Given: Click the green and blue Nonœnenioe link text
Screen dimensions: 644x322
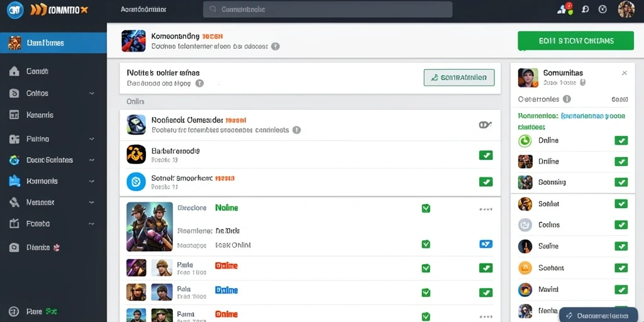Looking at the screenshot, I should (572, 121).
